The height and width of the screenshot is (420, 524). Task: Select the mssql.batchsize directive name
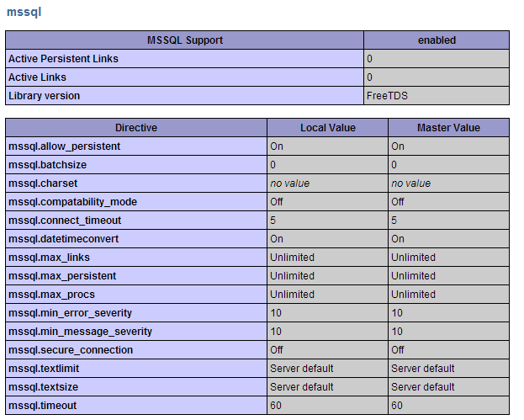[47, 165]
